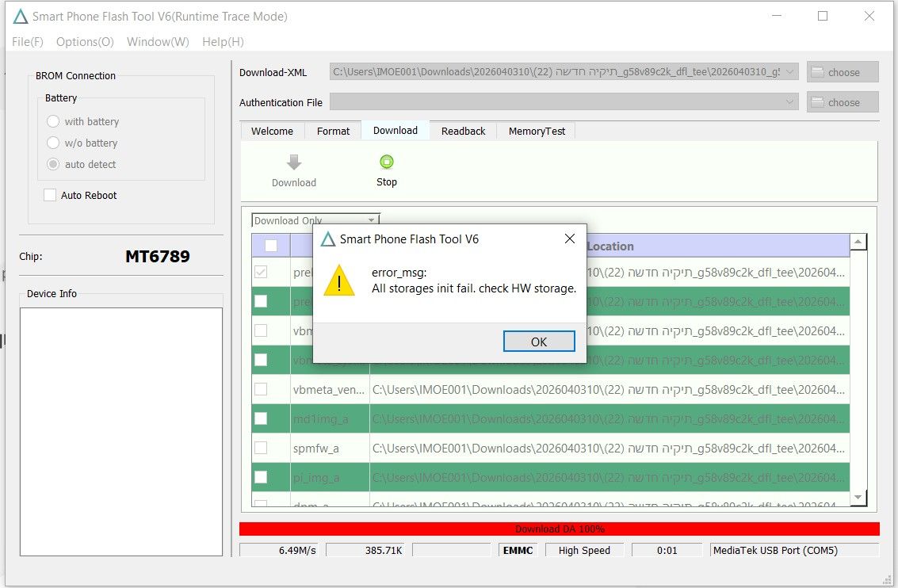Click the High Speed status entry
Image resolution: width=898 pixels, height=588 pixels.
584,550
